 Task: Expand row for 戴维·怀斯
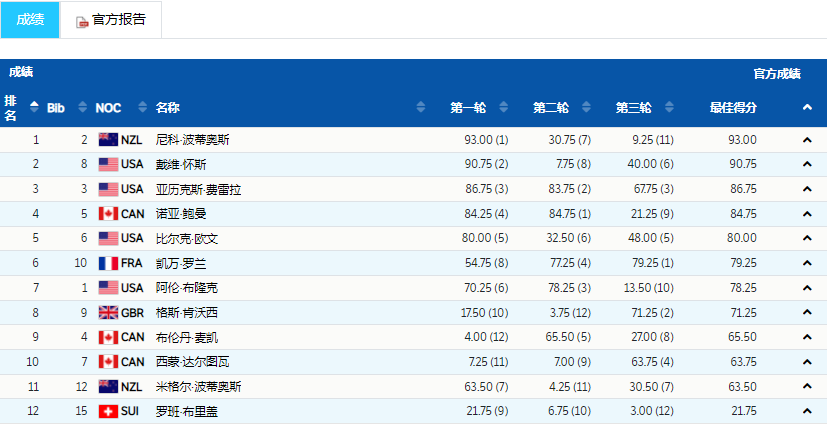click(x=807, y=164)
